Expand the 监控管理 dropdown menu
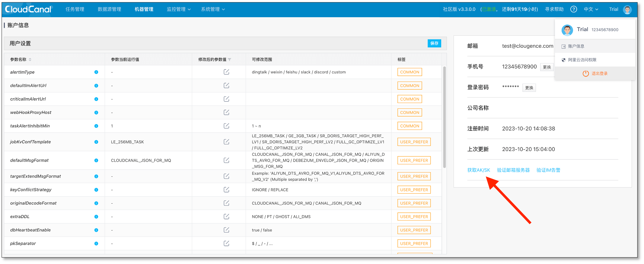 pyautogui.click(x=179, y=9)
